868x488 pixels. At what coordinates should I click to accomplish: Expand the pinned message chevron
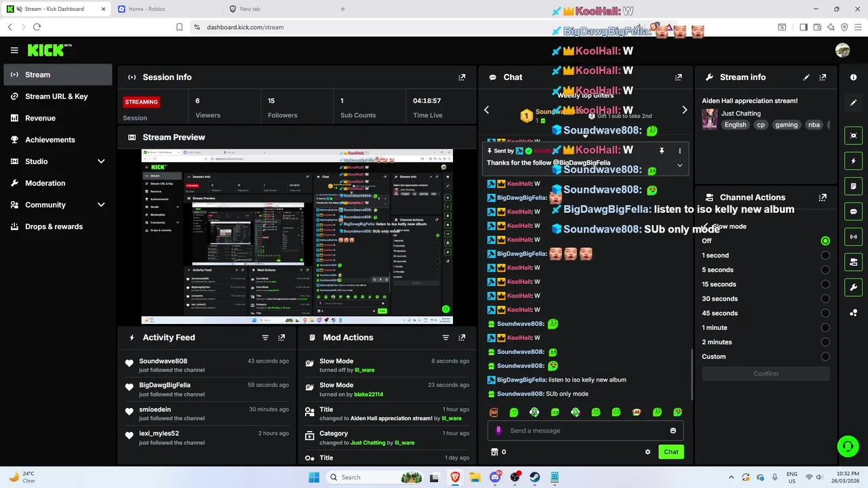point(679,165)
